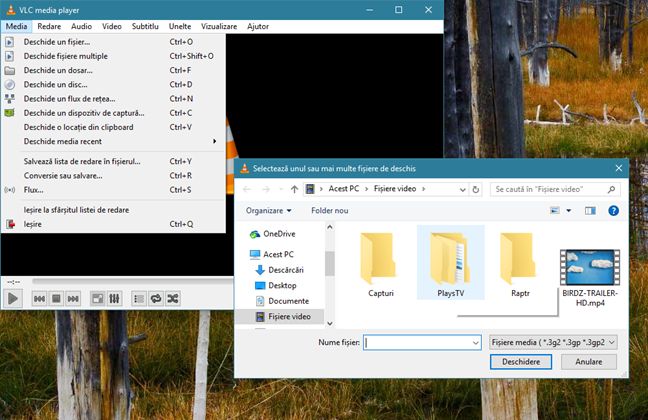648x420 pixels.
Task: Select Descărcări in the navigation pane
Action: (x=279, y=270)
